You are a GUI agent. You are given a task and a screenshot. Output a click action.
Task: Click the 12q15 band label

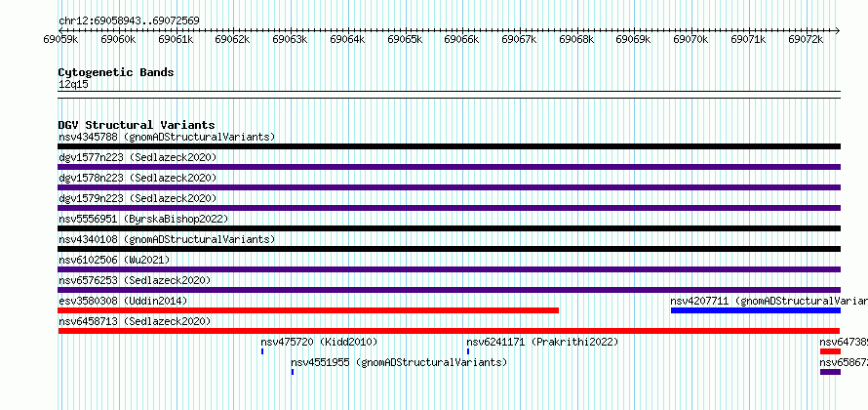(73, 84)
